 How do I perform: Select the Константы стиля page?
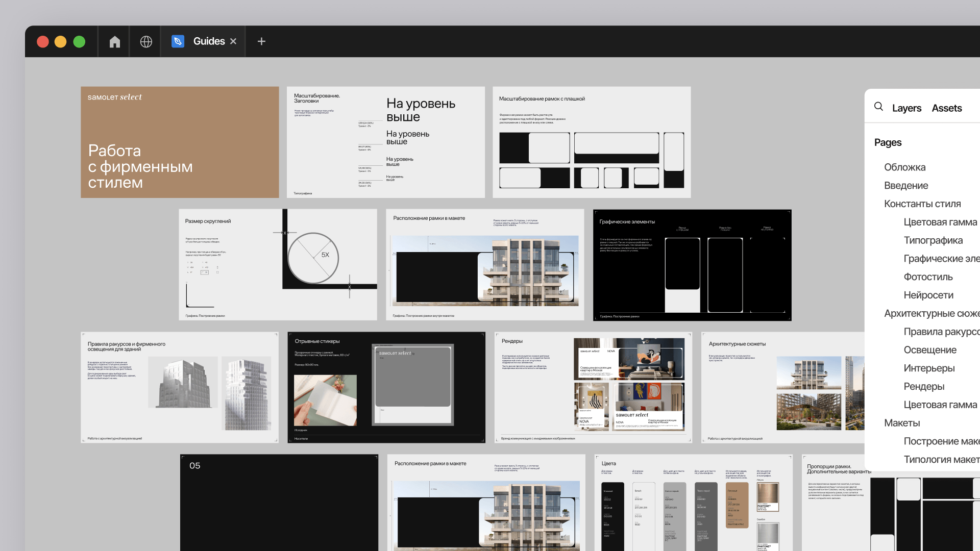click(922, 204)
